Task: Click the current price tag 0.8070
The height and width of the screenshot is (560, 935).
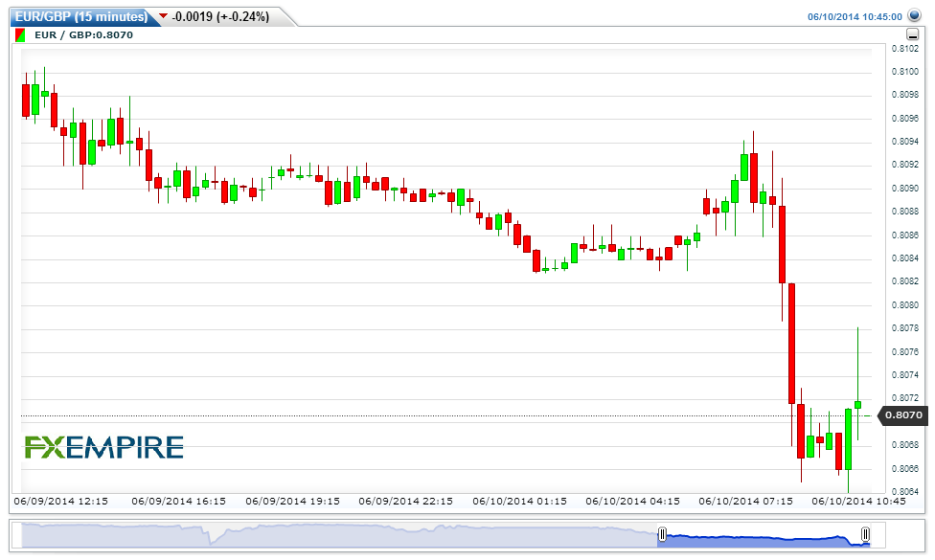Action: [x=903, y=415]
